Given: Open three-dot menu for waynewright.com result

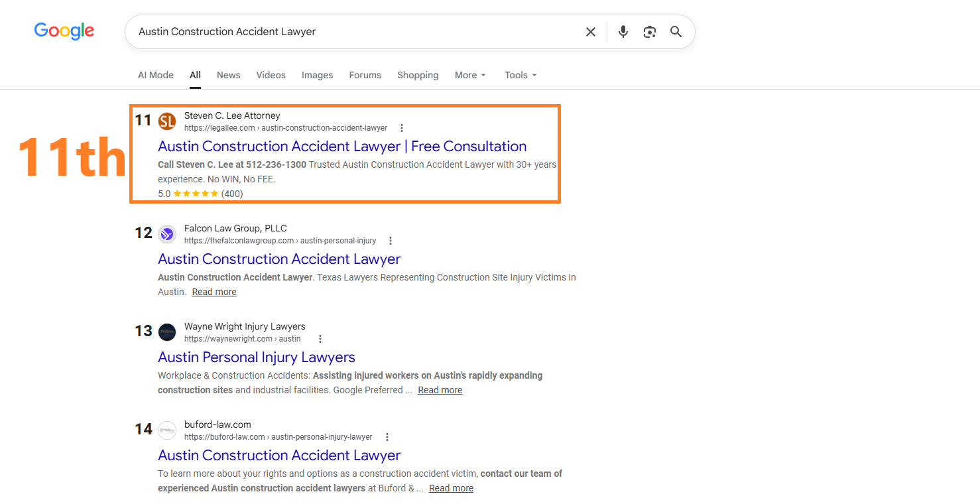Looking at the screenshot, I should (320, 339).
